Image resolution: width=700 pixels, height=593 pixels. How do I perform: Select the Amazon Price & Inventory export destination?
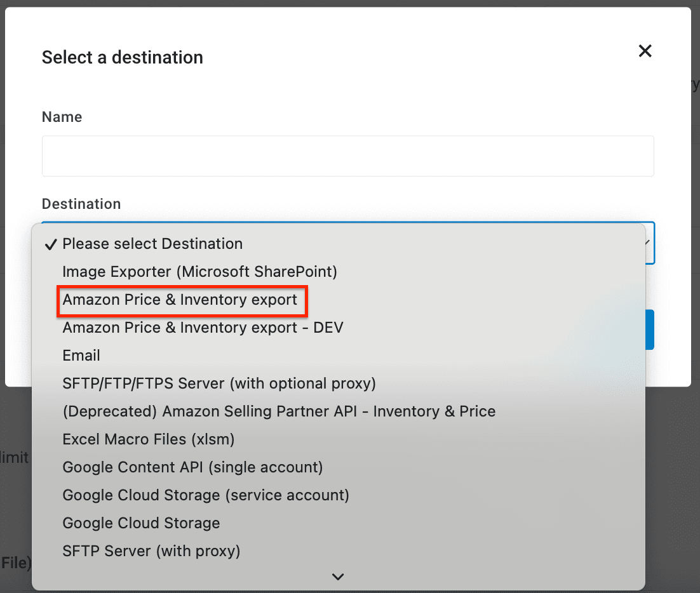coord(182,300)
